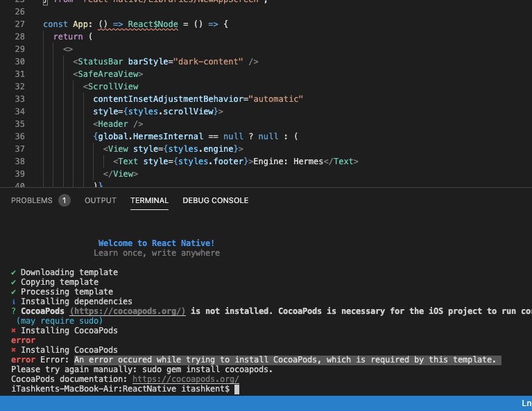The image size is (532, 411).
Task: Click global.HermesInternal on line 36
Action: click(151, 137)
